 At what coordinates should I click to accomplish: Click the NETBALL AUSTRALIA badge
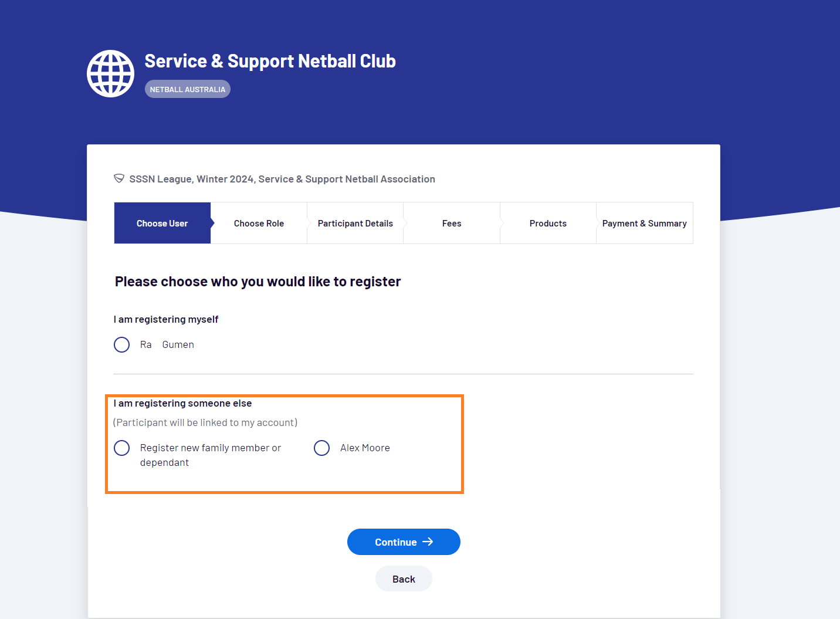188,89
